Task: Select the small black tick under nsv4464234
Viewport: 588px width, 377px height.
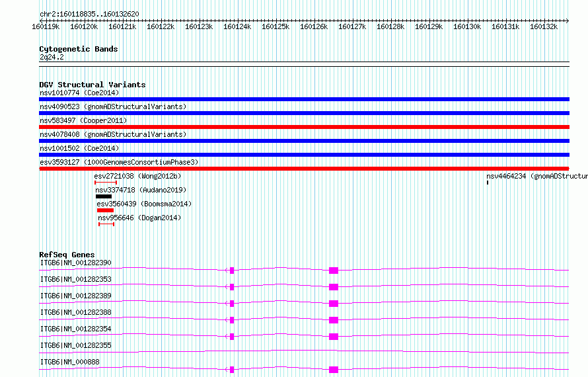Action: click(488, 183)
